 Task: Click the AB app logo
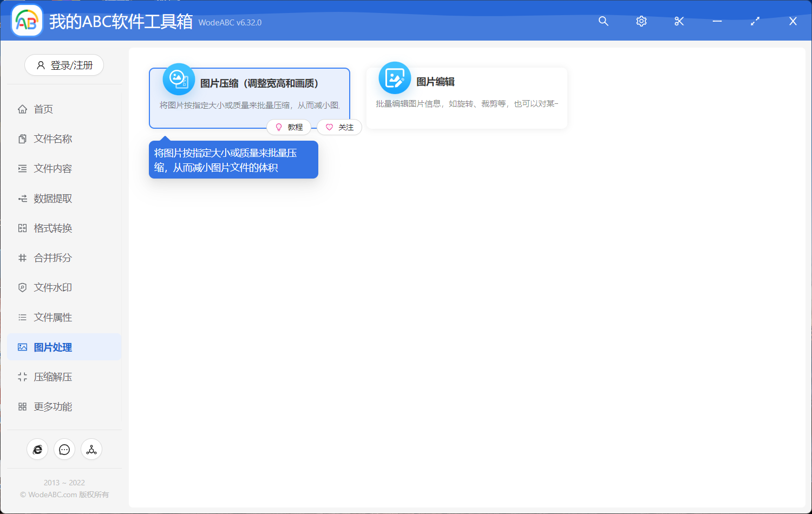click(x=27, y=21)
